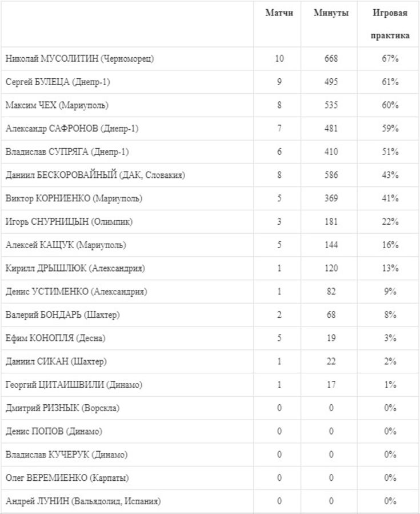Select Николай МУСОЛИТИН (Черноморец) row name
The image size is (420, 514).
[79, 59]
